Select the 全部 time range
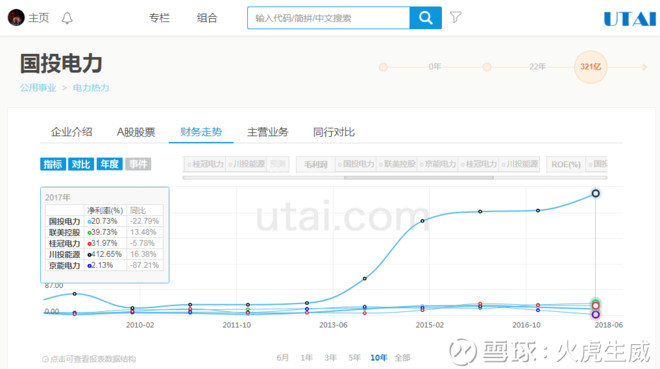The width and height of the screenshot is (660, 369). coord(402,358)
